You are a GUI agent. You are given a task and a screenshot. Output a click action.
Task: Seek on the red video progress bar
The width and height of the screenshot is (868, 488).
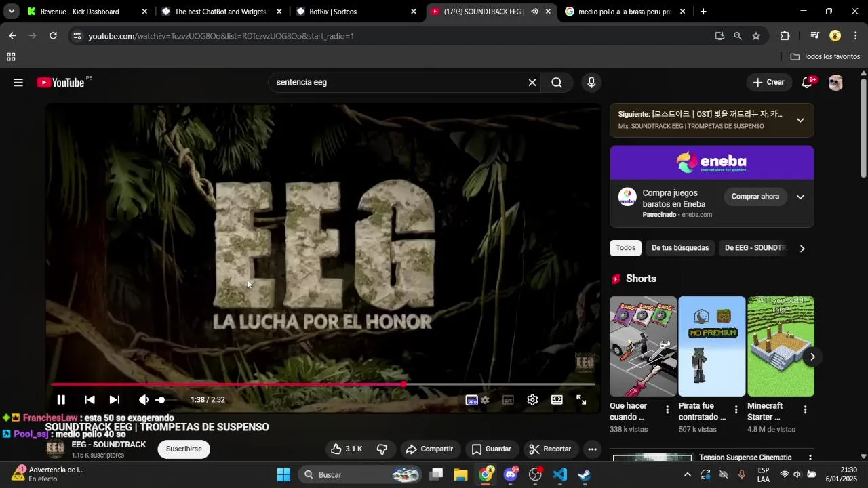point(323,384)
